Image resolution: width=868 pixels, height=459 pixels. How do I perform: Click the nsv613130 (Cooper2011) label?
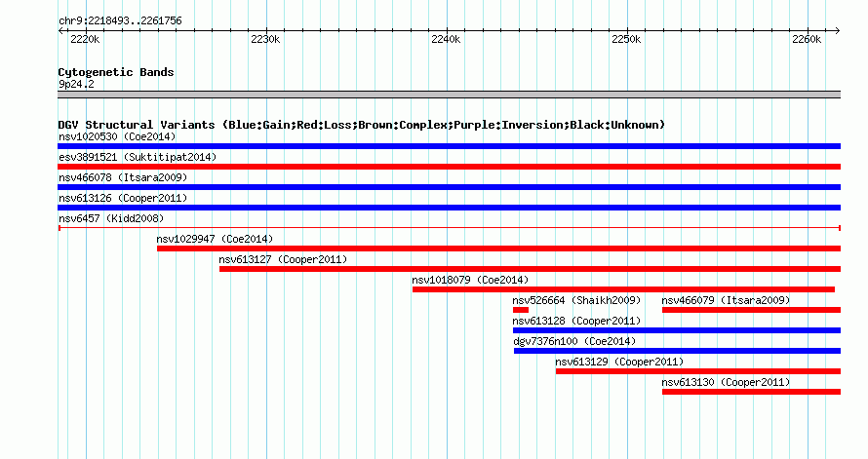pyautogui.click(x=726, y=382)
